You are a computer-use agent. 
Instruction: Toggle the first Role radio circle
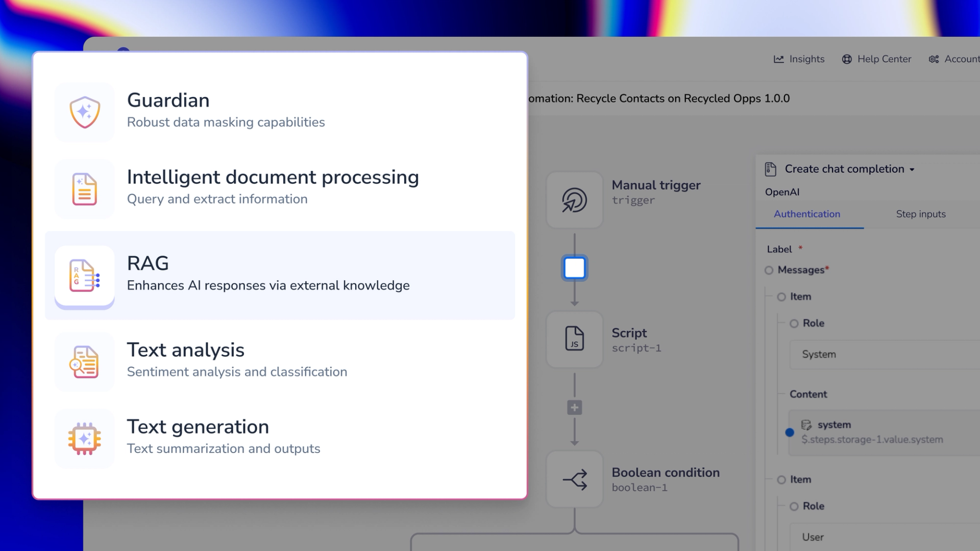pos(794,323)
